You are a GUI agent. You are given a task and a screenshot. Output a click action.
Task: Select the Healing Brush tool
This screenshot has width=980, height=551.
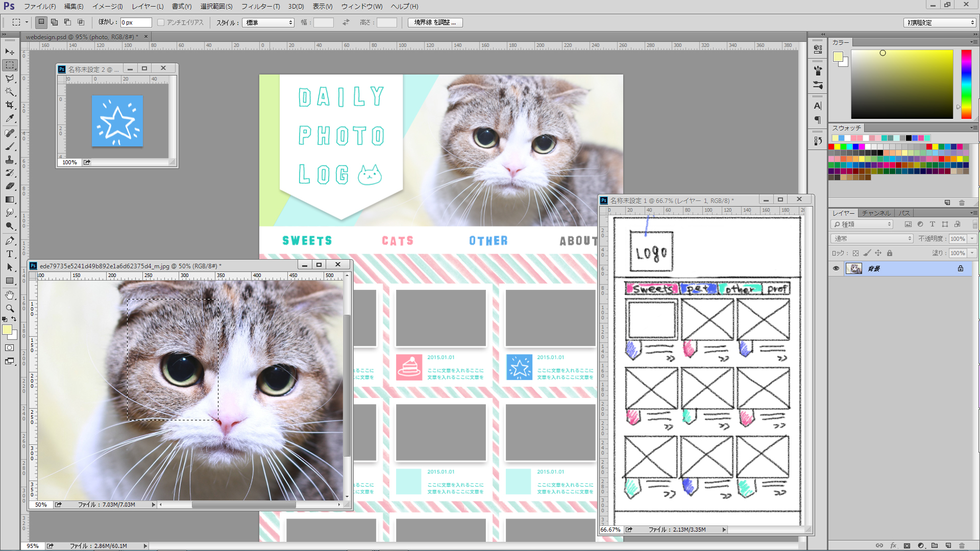click(10, 133)
